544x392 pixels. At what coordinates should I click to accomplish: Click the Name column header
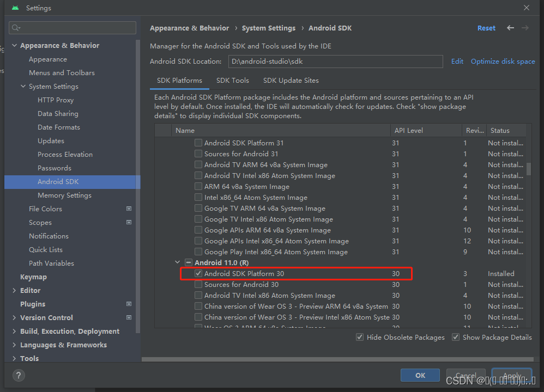point(281,130)
